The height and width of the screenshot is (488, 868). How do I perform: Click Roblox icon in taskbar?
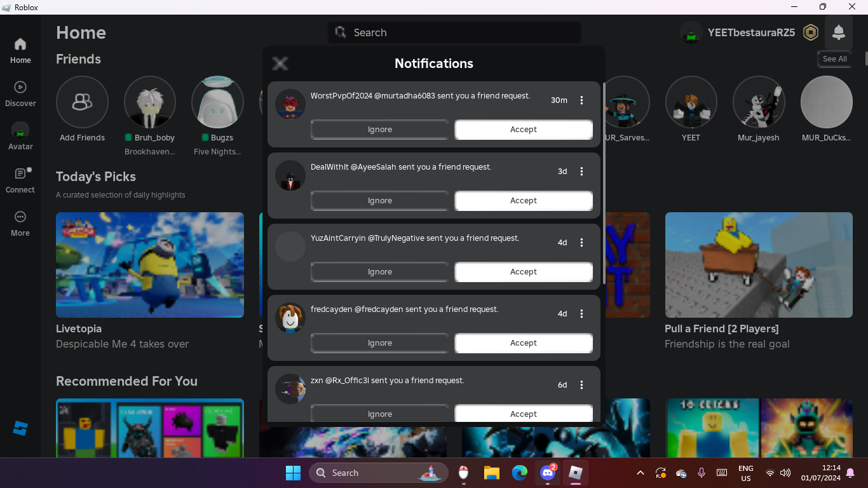[x=576, y=473]
